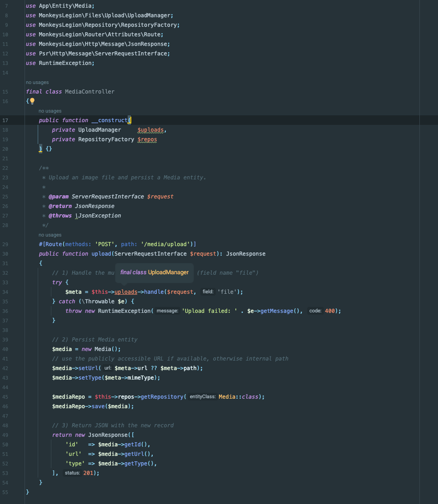Click RuntimeException in the throw statement
This screenshot has height=504, width=438.
point(124,311)
